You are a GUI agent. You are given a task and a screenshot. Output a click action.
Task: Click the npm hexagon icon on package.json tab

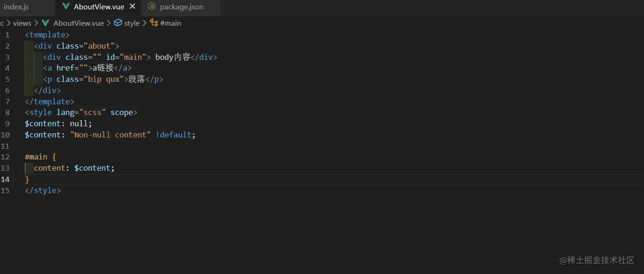[x=151, y=7]
